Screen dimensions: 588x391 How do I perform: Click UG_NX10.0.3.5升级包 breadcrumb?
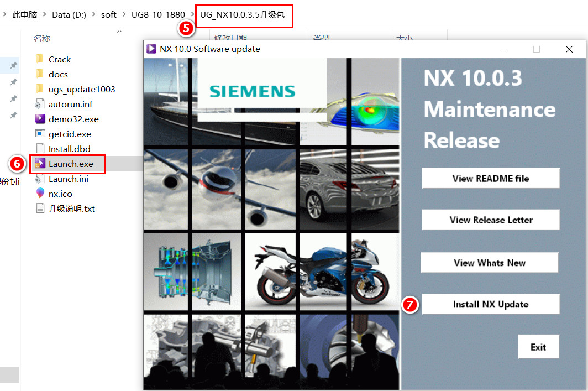242,14
